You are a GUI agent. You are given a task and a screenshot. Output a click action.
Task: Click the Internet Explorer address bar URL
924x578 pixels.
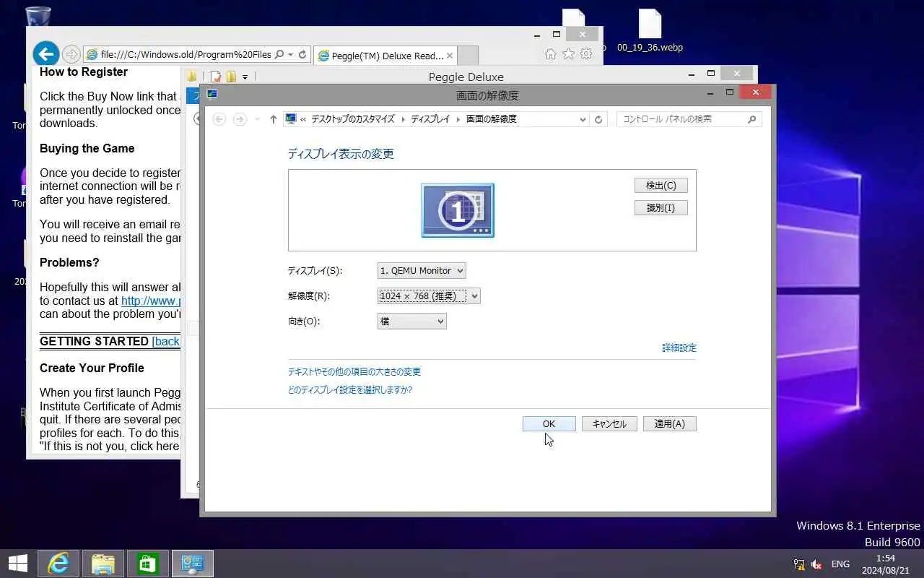(185, 55)
